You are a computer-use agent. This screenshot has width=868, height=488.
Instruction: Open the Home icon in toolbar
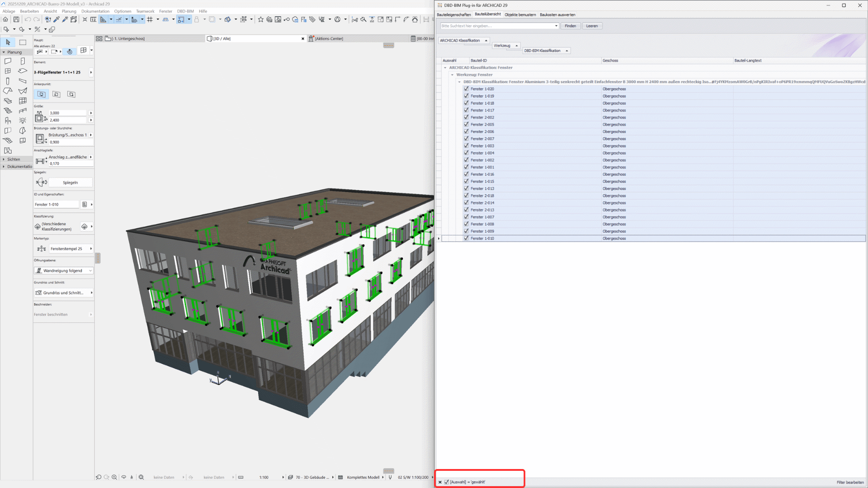tap(5, 19)
